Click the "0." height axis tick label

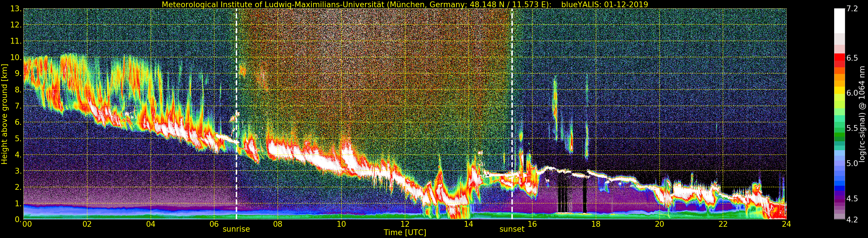[x=18, y=220]
